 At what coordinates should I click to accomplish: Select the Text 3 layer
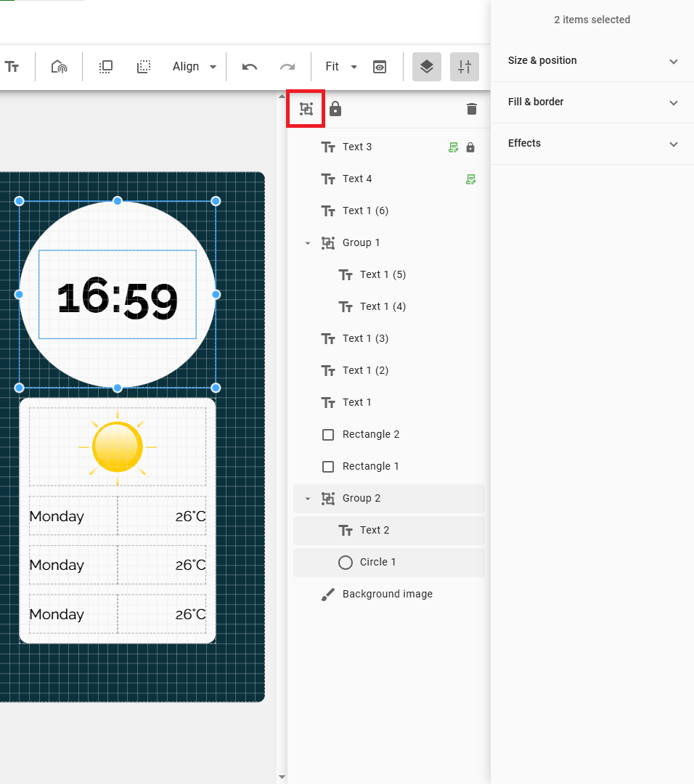389,147
